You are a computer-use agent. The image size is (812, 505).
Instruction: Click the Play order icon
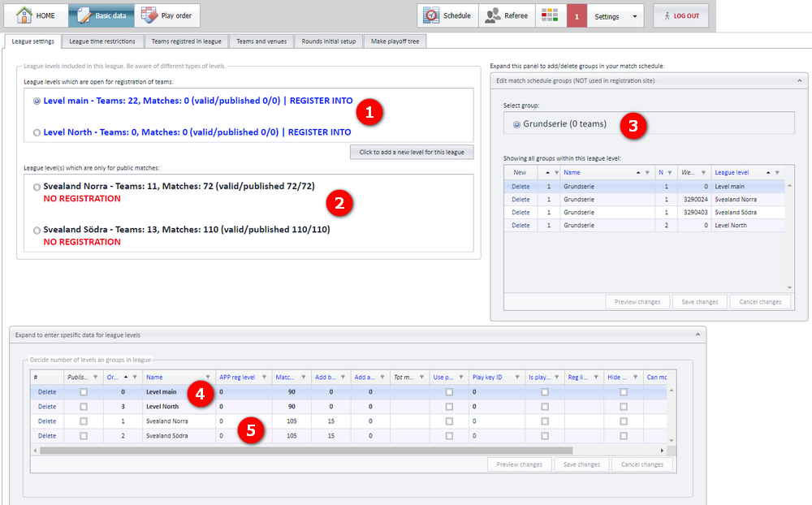[x=149, y=15]
